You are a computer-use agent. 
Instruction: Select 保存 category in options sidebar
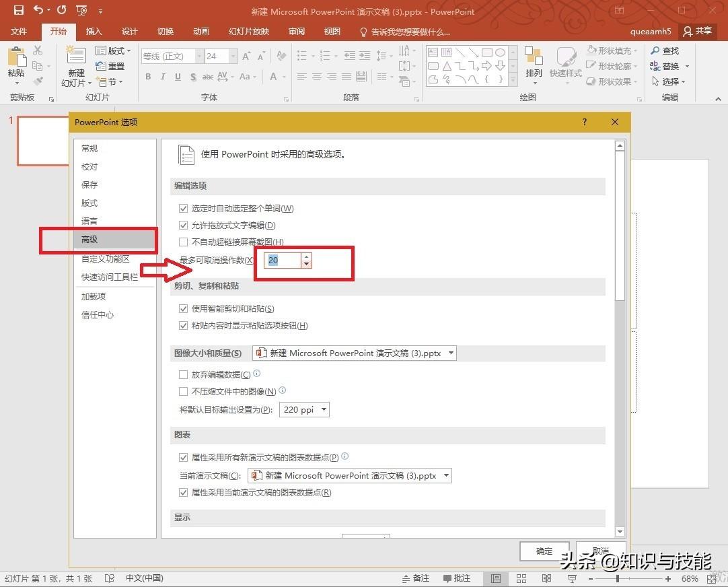[89, 184]
